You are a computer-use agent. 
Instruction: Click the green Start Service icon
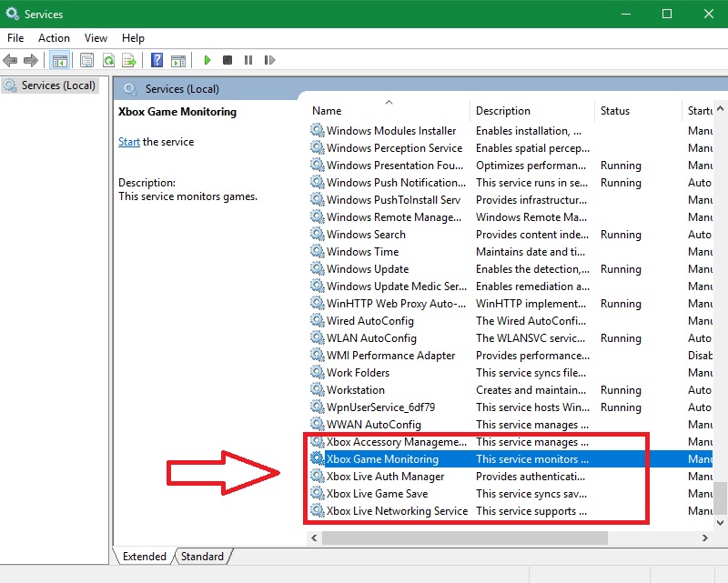207,60
